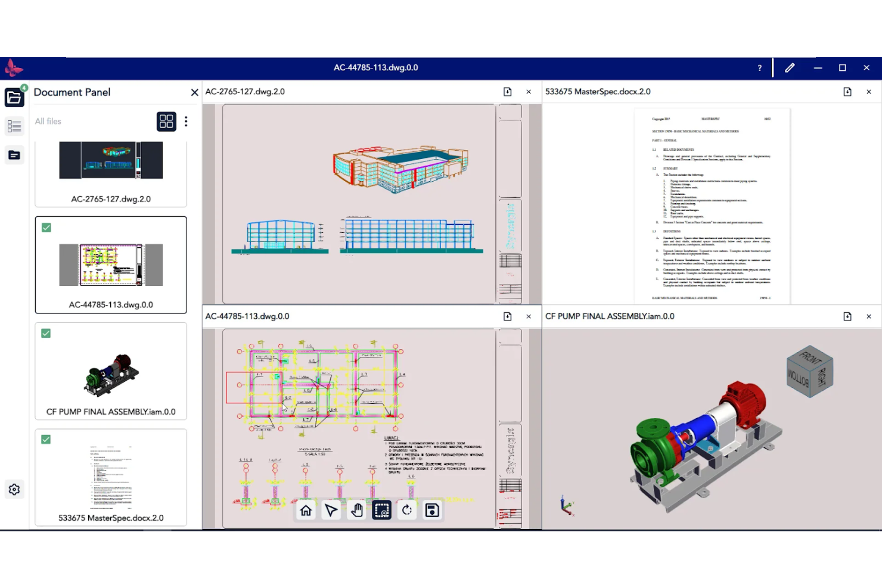Screen dimensions: 882x588
Task: Open the Help question mark
Action: coord(759,68)
